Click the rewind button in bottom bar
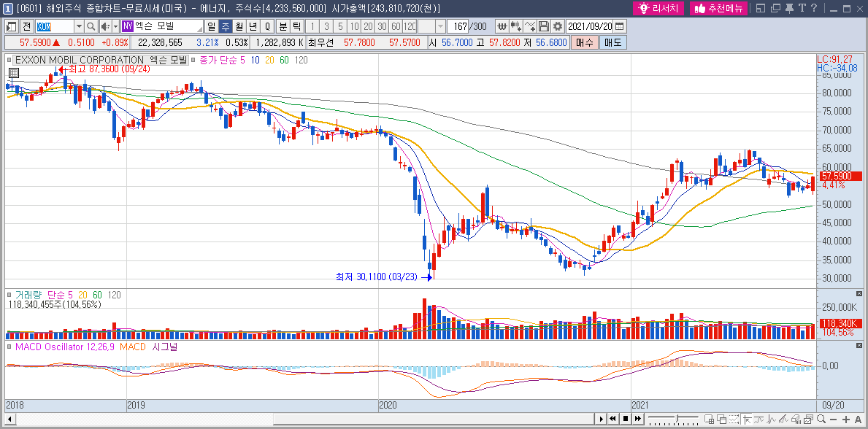868x429 pixels. [x=612, y=419]
